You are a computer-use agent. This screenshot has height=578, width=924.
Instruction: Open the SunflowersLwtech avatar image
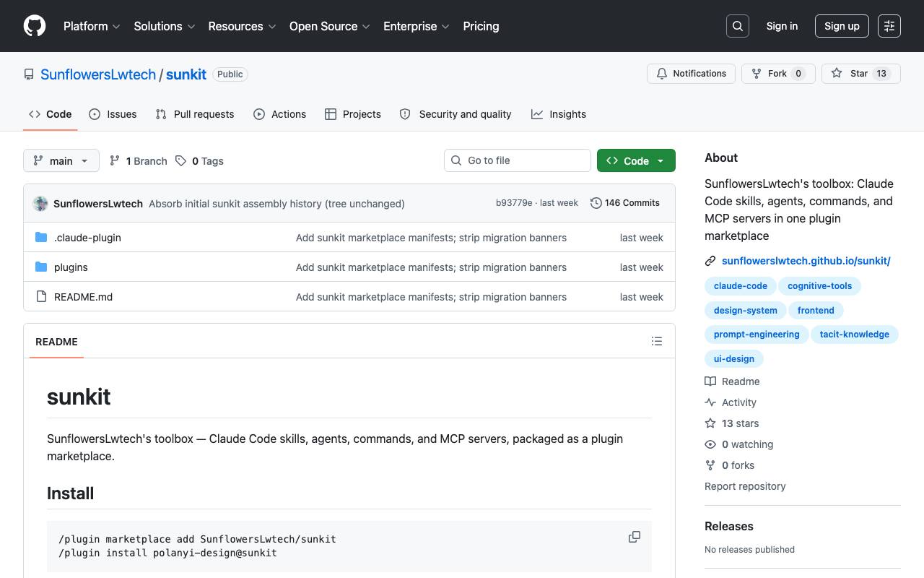[x=40, y=204]
